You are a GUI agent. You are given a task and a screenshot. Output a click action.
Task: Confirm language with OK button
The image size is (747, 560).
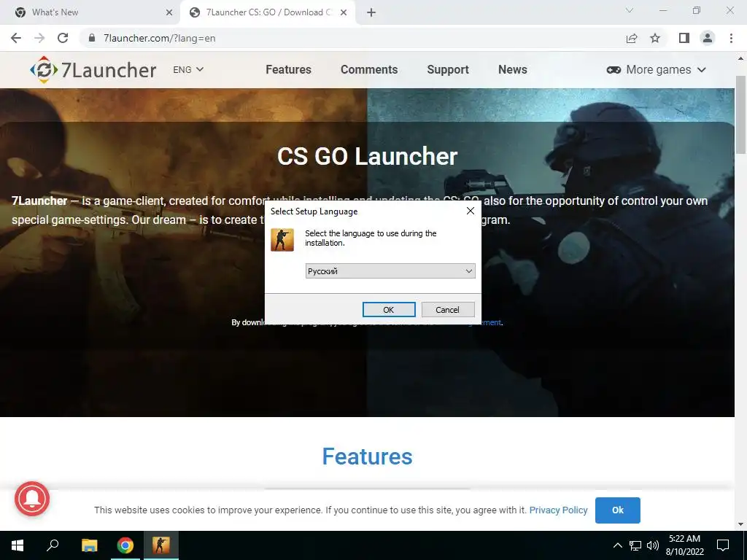(x=389, y=309)
